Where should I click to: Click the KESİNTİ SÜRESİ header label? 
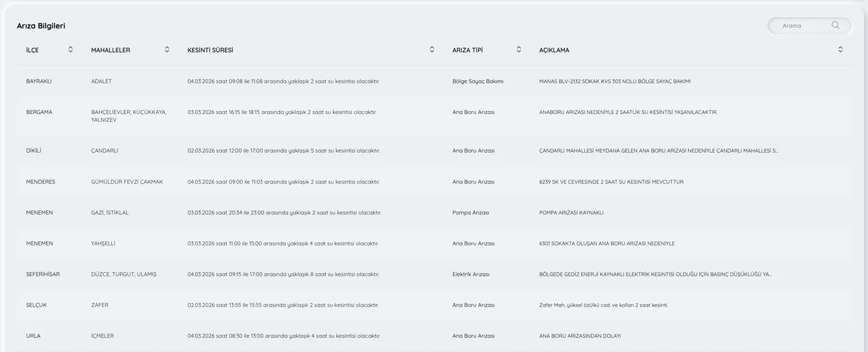pos(210,50)
